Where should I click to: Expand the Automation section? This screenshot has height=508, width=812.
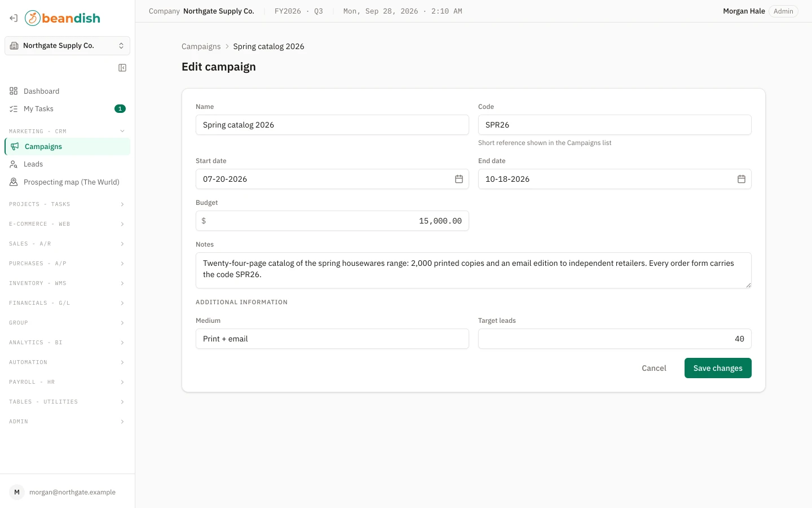coord(67,362)
